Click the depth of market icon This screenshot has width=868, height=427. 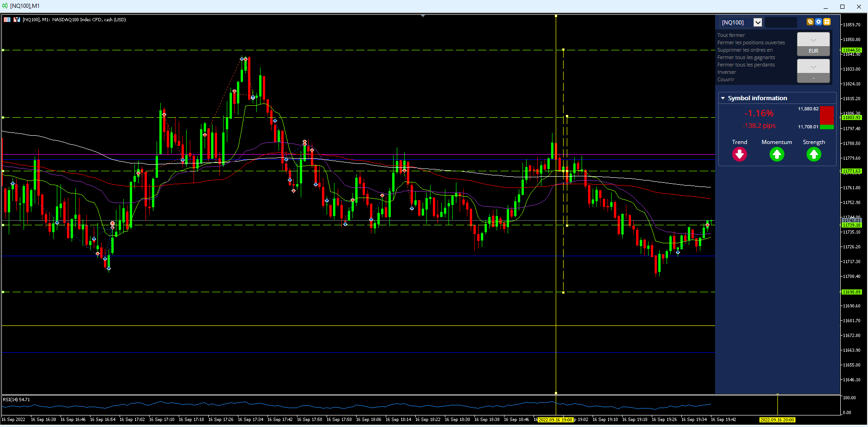tap(17, 19)
